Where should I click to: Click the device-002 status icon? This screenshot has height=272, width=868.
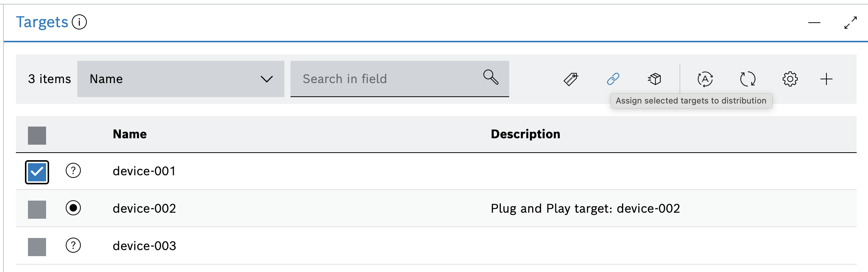click(73, 208)
